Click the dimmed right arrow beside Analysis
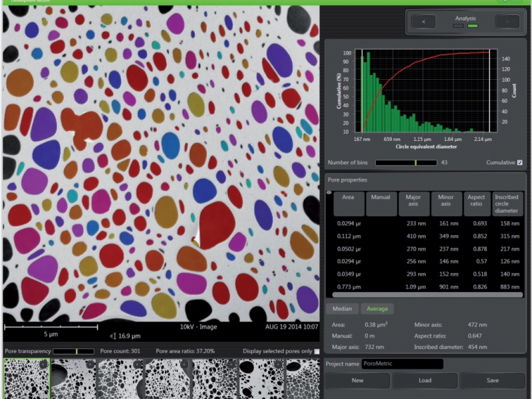This screenshot has height=399, width=532. point(507,22)
